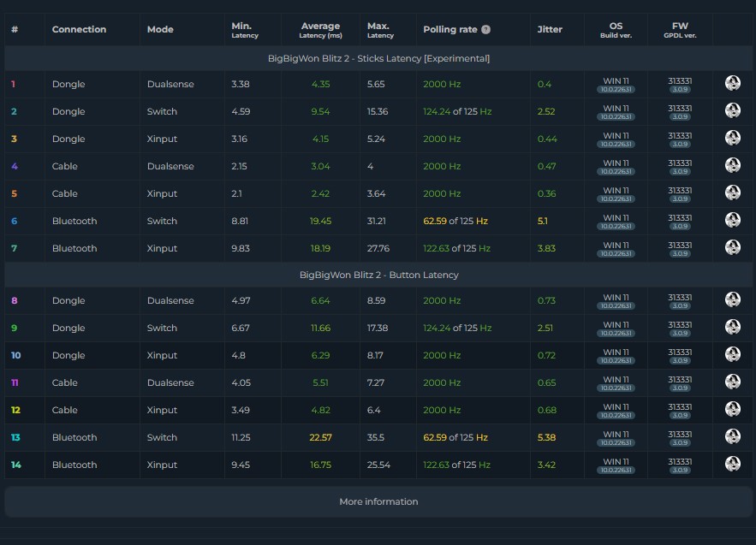
Task: Open tester avatar in row 13
Action: [x=732, y=436]
